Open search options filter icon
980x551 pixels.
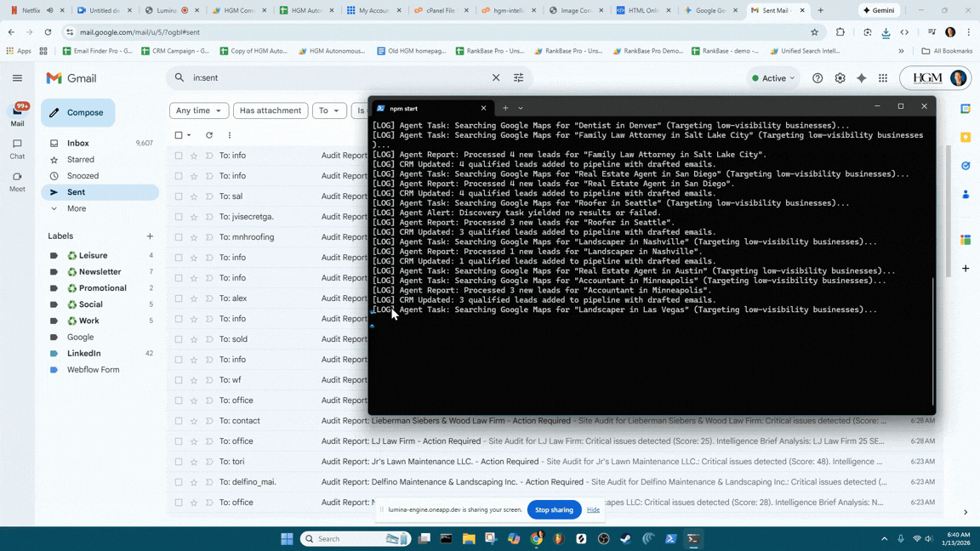click(518, 78)
